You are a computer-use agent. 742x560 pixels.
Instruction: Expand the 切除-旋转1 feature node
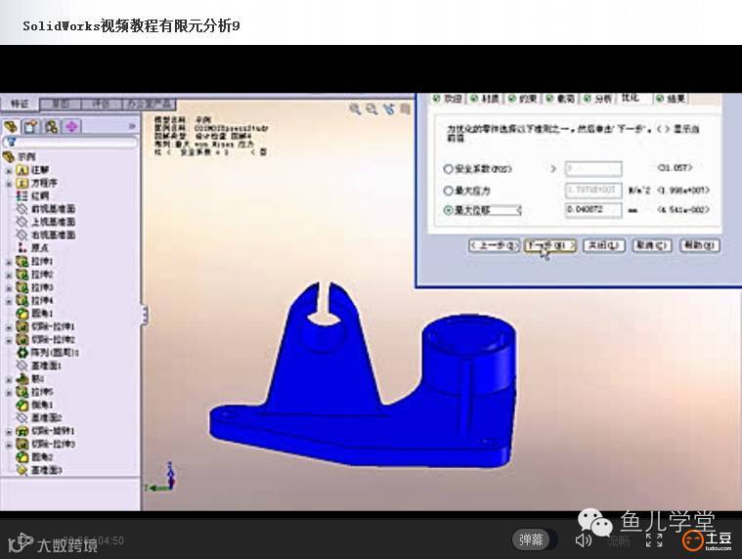[9, 431]
